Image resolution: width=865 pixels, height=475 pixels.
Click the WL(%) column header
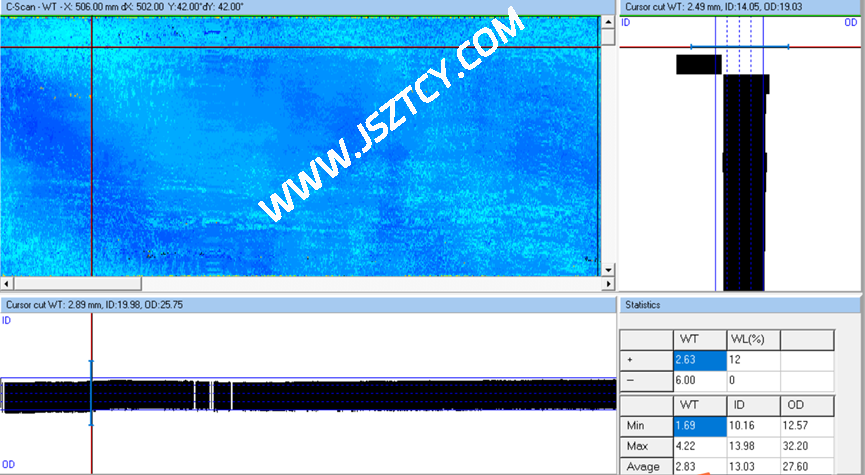[752, 339]
